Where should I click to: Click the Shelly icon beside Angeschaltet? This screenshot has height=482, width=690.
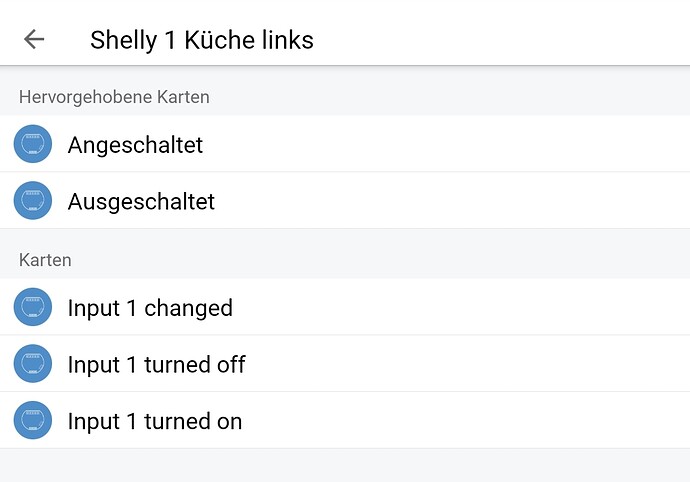coord(33,145)
